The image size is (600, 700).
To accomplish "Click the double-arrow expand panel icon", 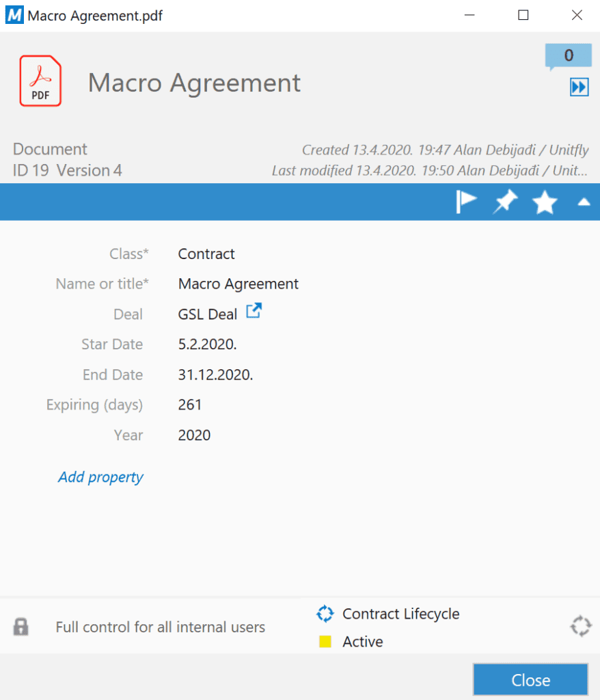I will tap(579, 87).
